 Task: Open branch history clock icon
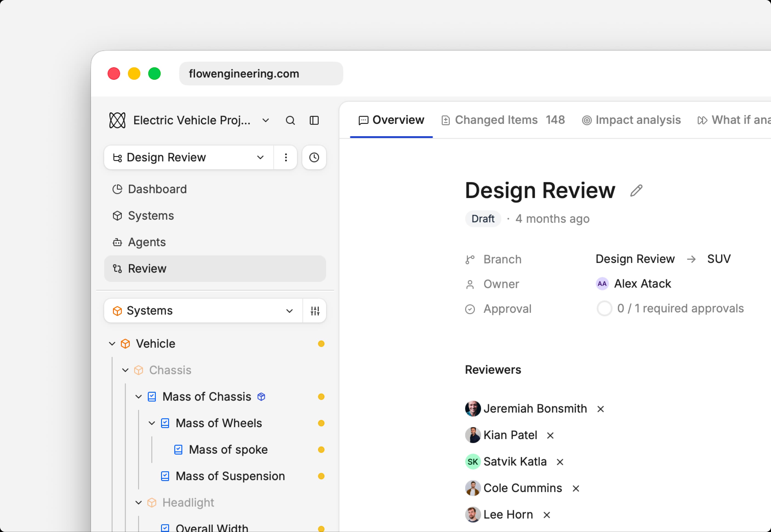[314, 157]
